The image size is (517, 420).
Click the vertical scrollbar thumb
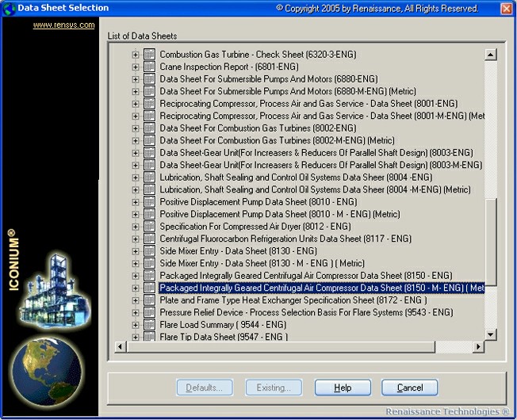pyautogui.click(x=491, y=242)
